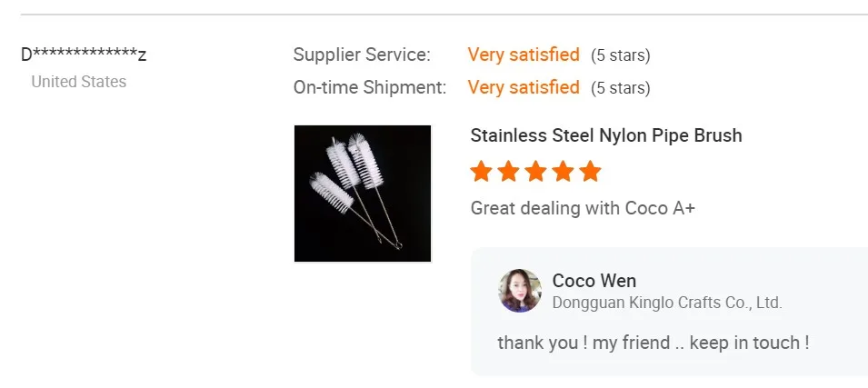This screenshot has width=868, height=388.
Task: Click the reviewer name D*************z
Action: (84, 55)
